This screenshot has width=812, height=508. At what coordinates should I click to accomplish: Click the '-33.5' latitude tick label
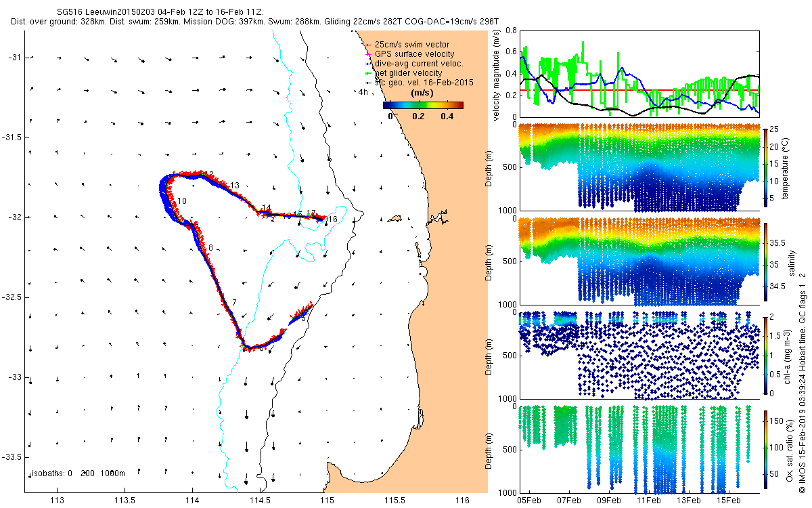click(x=13, y=457)
